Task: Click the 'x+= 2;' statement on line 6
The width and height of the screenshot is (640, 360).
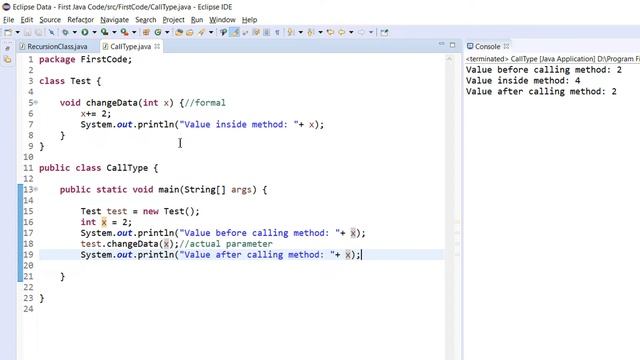Action: tap(96, 113)
